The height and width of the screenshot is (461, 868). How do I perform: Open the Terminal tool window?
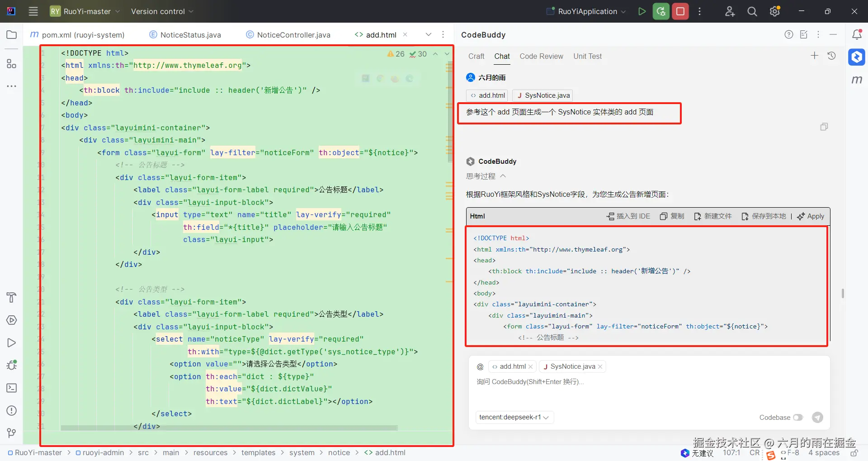12,388
